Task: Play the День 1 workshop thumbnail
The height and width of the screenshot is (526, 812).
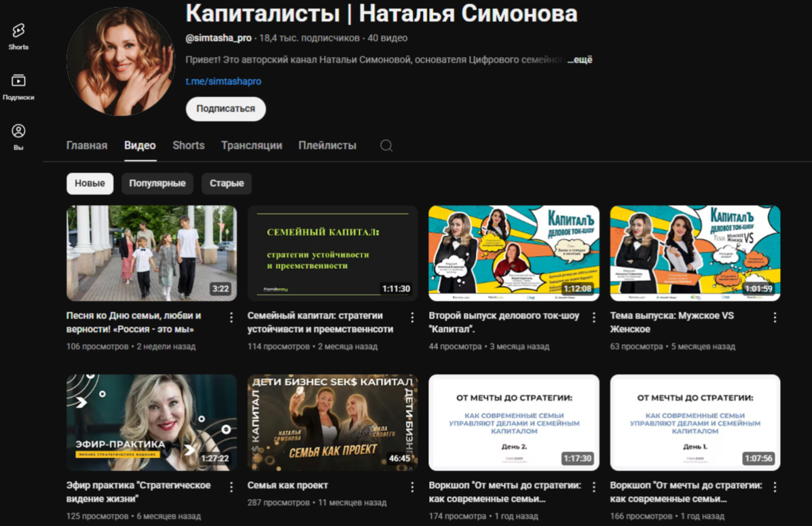Action: [x=695, y=422]
